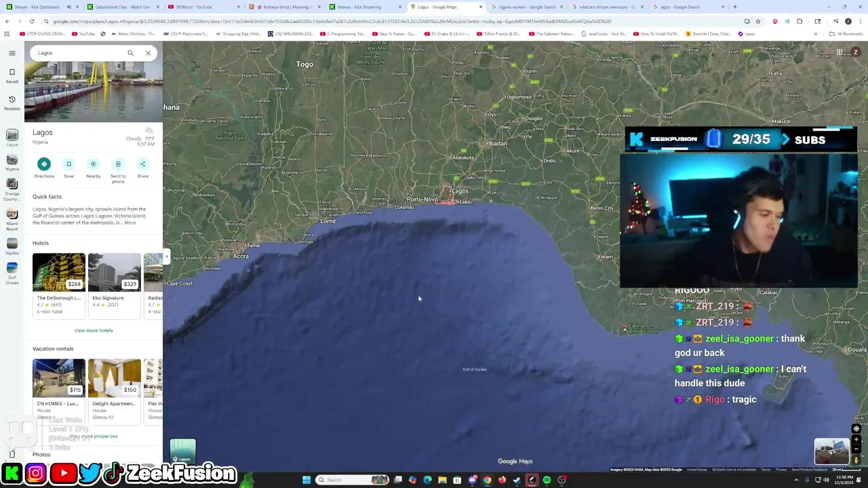
Task: Open CN HOMES vacation rental card
Action: click(x=59, y=390)
